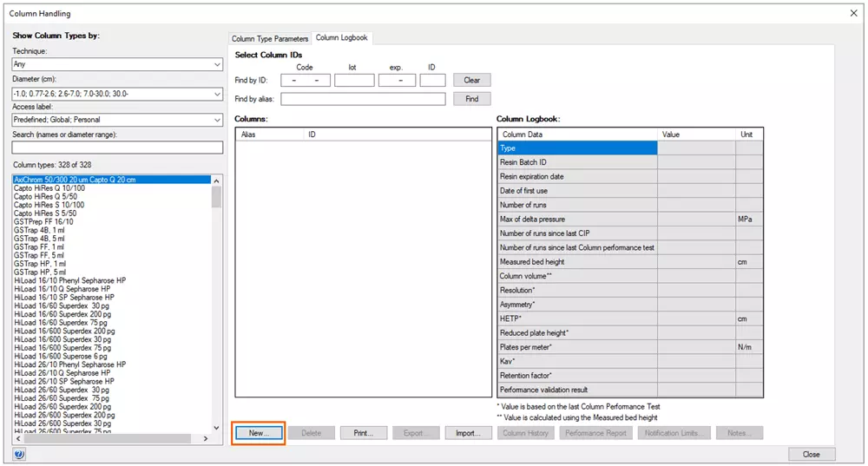The width and height of the screenshot is (868, 466).
Task: Click the New... button
Action: pos(259,432)
